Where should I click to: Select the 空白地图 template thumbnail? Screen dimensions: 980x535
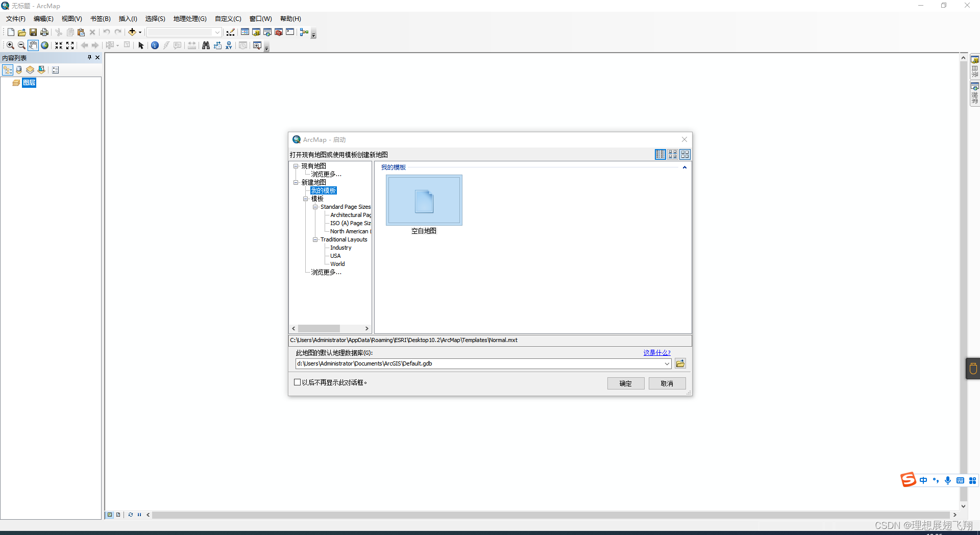coord(424,200)
